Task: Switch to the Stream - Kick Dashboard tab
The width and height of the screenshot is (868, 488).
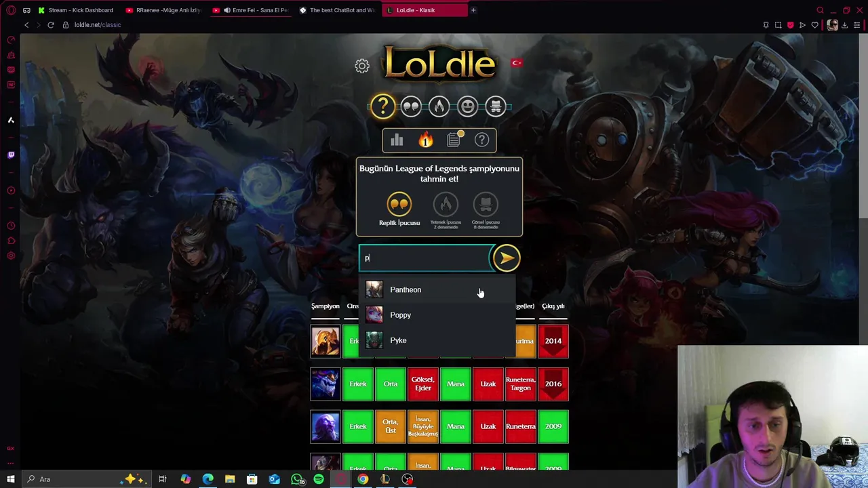Action: tap(76, 10)
